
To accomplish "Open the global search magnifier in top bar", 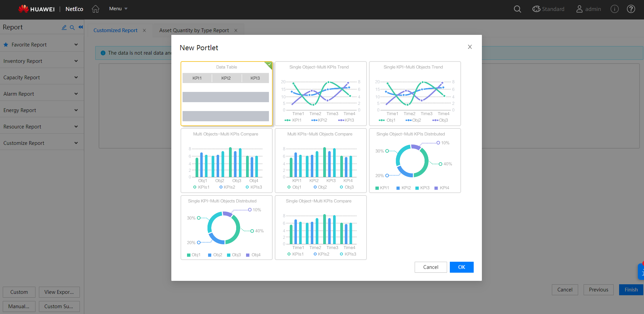I will [517, 9].
